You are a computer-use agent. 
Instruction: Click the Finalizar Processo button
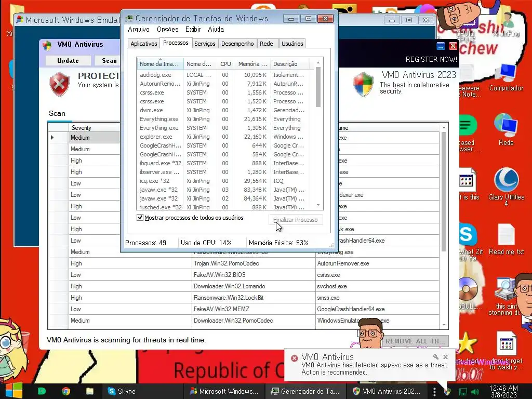[296, 220]
